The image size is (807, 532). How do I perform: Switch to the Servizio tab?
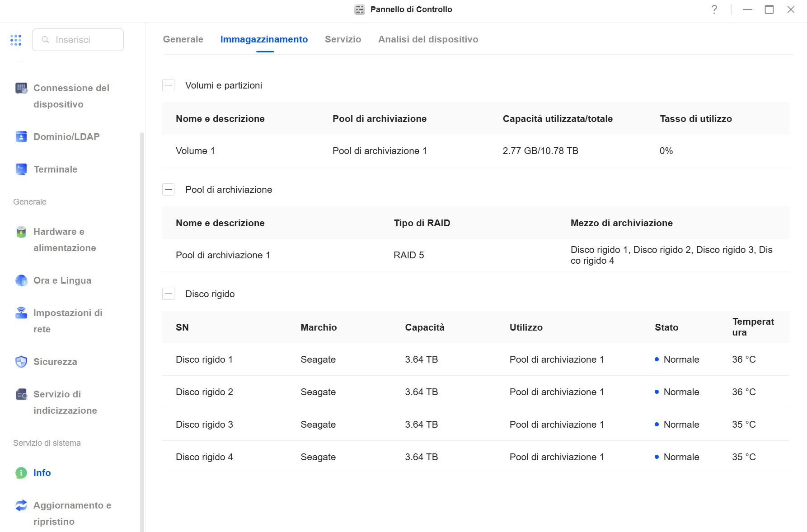point(343,39)
